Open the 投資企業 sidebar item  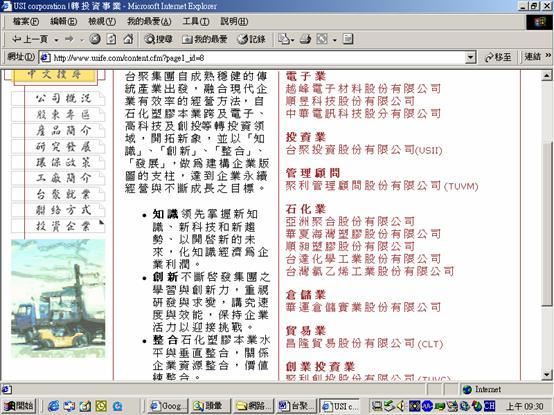(x=58, y=226)
